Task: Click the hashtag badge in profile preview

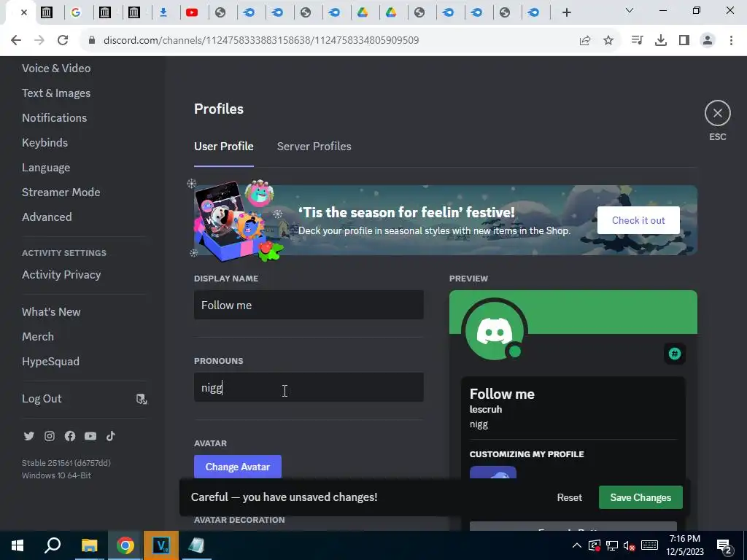Action: pos(675,354)
